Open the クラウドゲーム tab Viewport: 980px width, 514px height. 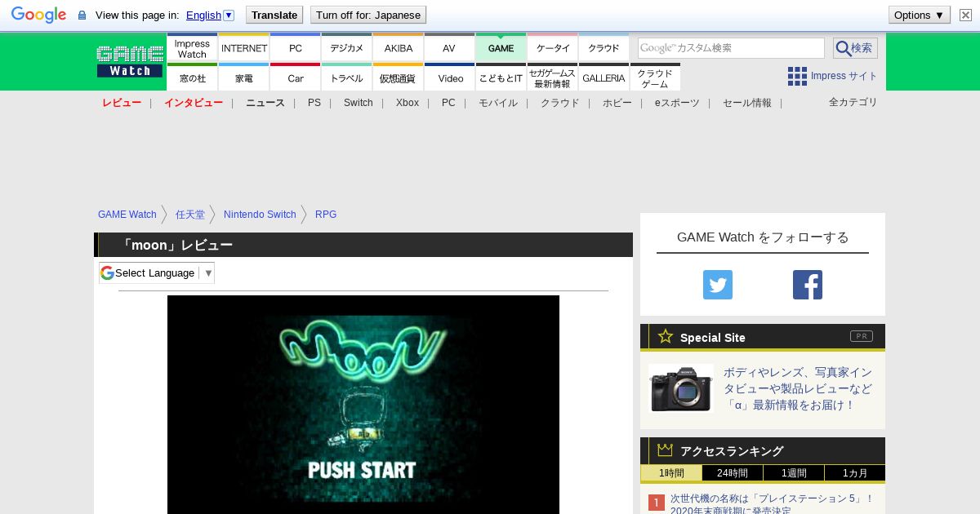click(x=655, y=78)
